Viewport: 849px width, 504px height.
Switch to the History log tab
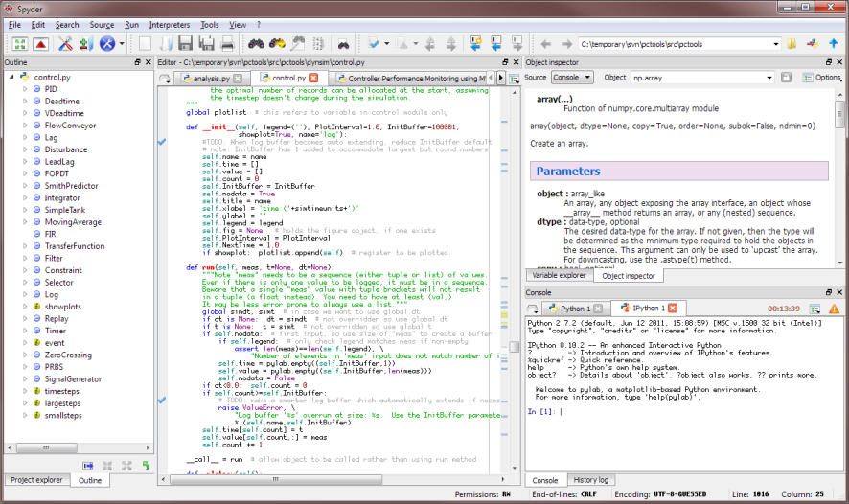click(593, 480)
